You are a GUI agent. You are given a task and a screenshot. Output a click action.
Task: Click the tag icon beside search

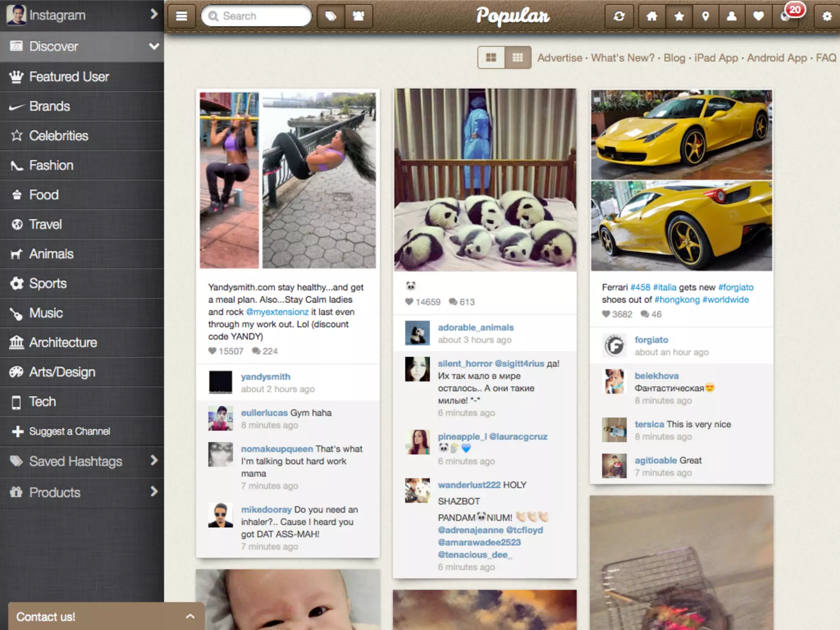point(331,16)
